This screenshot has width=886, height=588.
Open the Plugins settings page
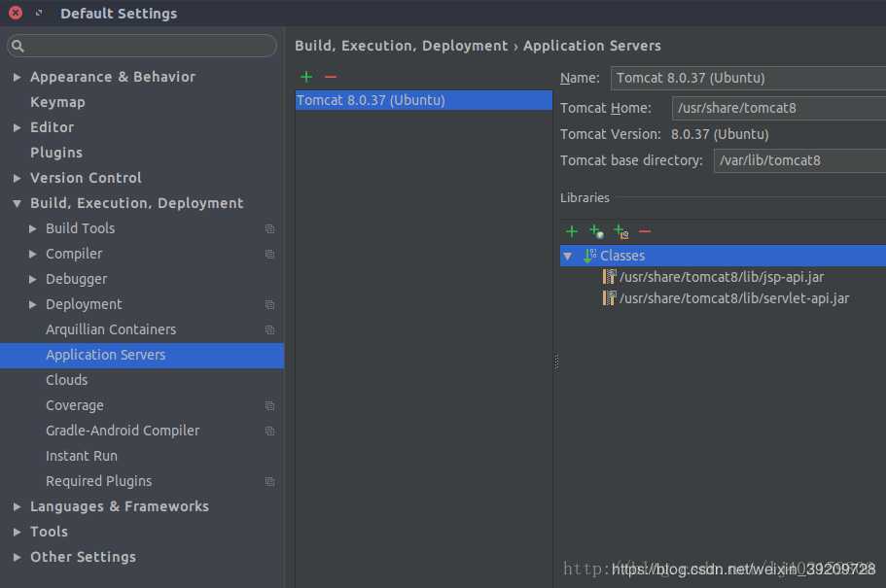click(x=56, y=153)
